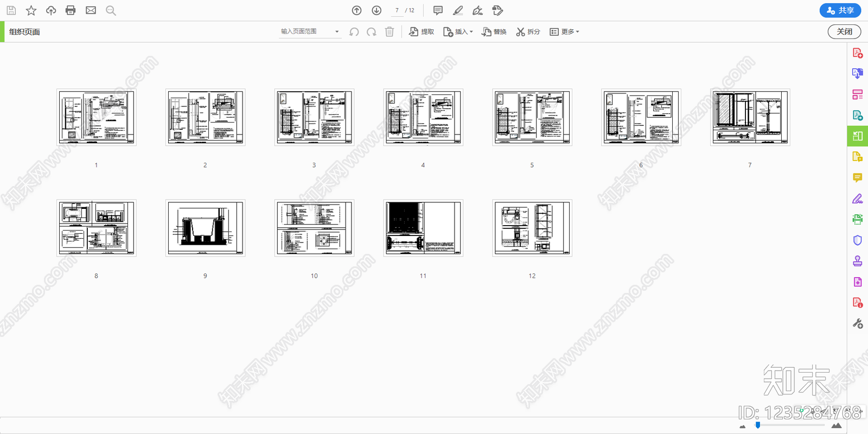Expand the 插入 insert dropdown

(x=458, y=32)
